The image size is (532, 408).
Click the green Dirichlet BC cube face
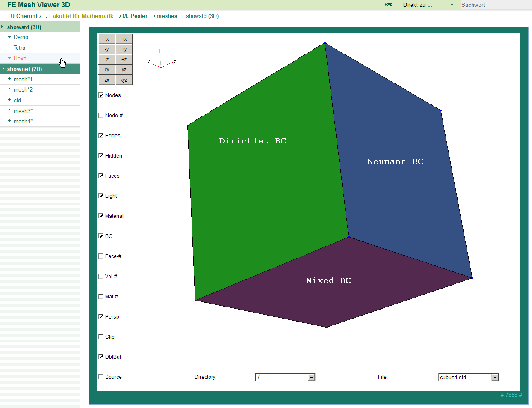265,193
